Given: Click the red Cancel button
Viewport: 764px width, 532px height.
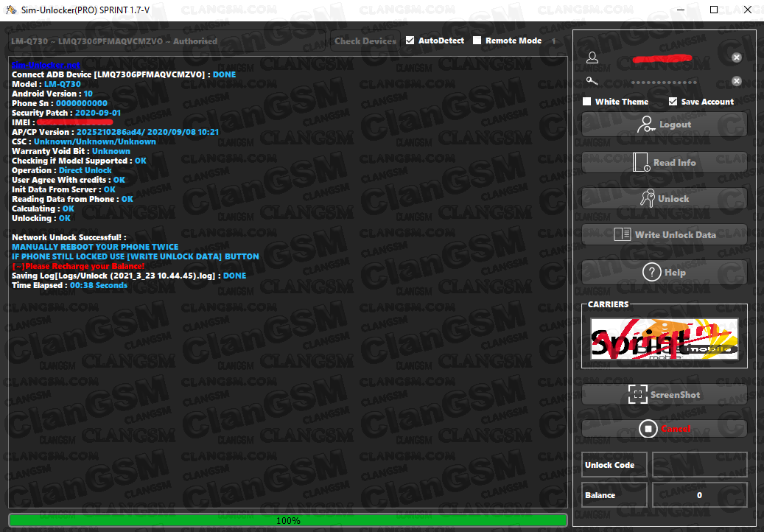Looking at the screenshot, I should [x=664, y=429].
